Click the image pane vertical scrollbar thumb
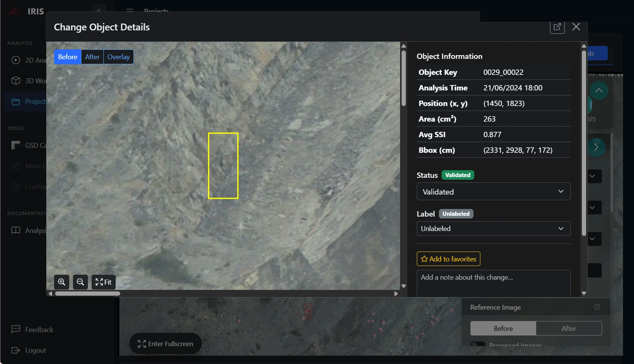Viewport: 634px width, 364px height. coord(404,78)
